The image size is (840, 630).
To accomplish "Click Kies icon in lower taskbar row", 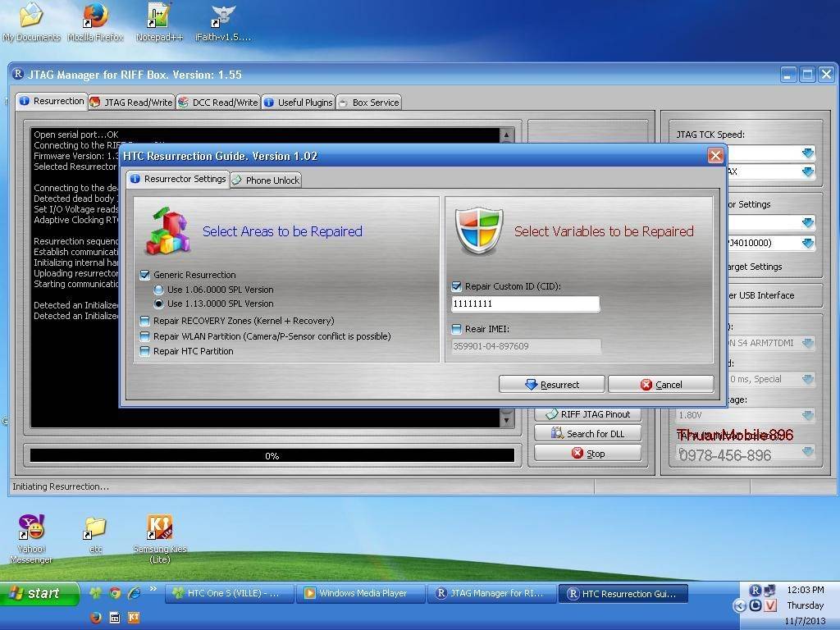I will click(134, 617).
